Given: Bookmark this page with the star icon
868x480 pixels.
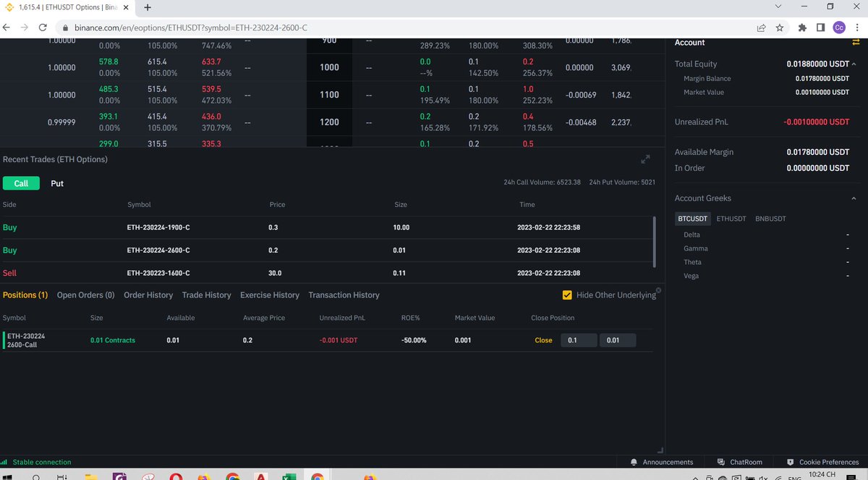Looking at the screenshot, I should pos(780,28).
